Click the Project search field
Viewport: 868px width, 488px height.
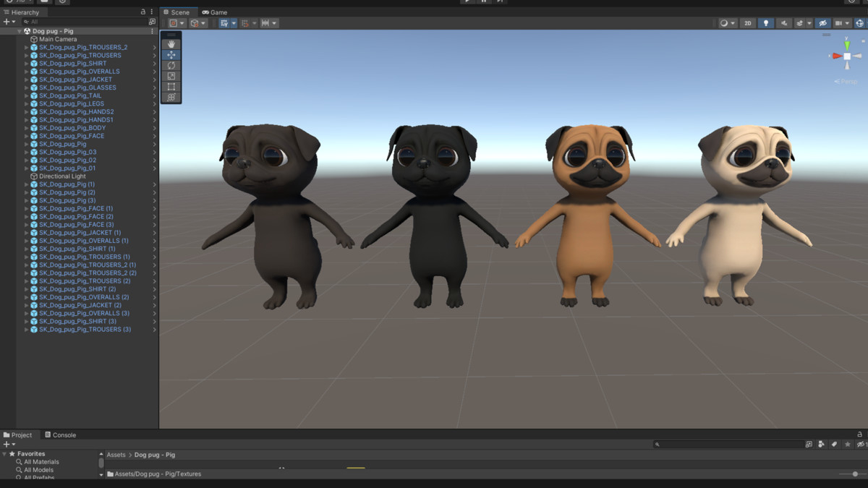click(728, 445)
